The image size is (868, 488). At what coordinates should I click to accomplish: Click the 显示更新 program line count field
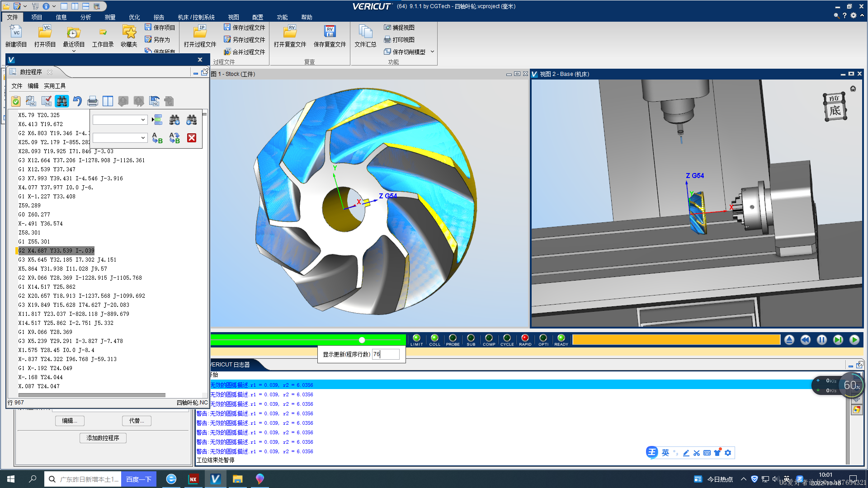[386, 354]
